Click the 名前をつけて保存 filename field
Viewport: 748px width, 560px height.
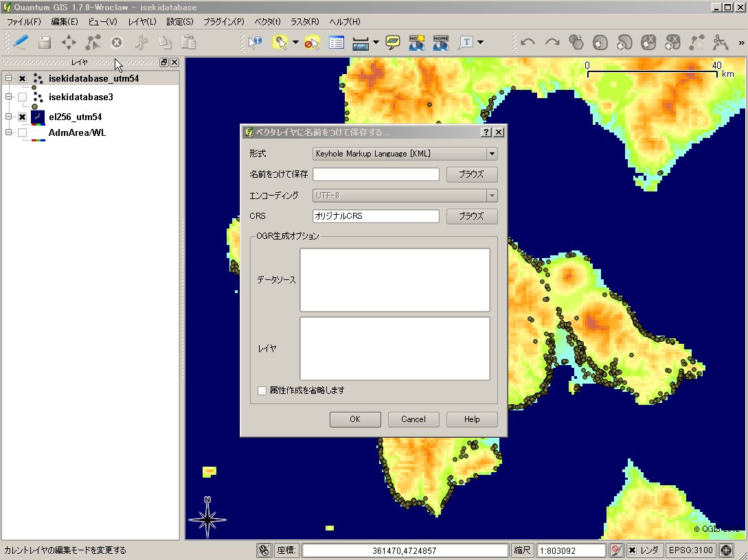point(376,174)
